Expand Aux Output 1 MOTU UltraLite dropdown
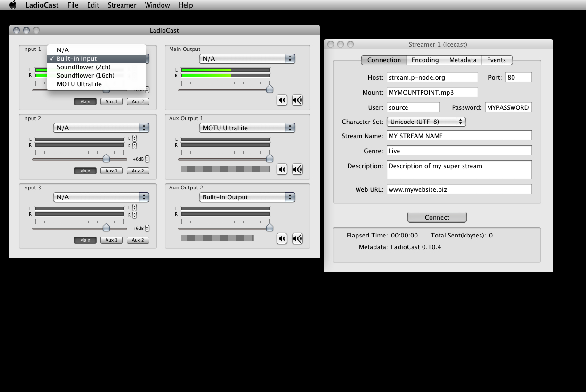586x392 pixels. (x=247, y=128)
